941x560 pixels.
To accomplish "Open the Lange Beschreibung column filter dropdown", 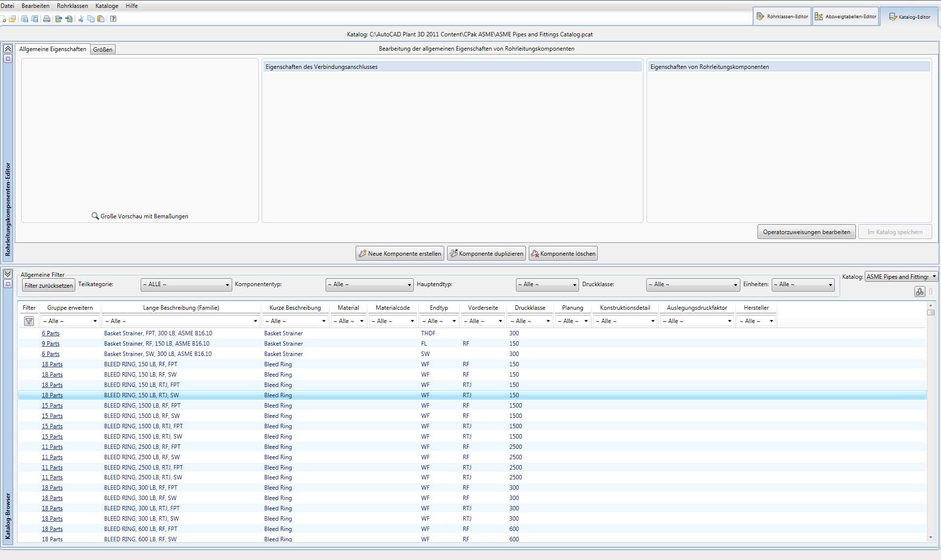I will click(181, 321).
